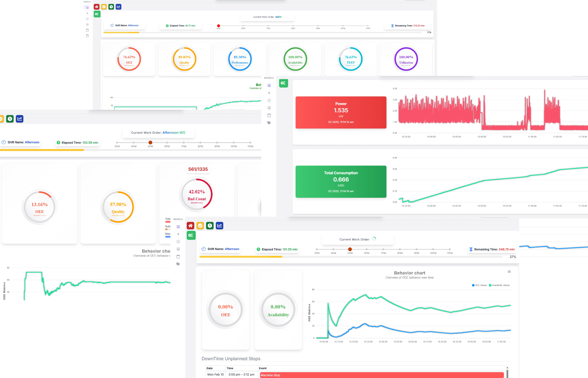Select the purple bar-chart sidebar icon in the DownTime panel

point(178,227)
